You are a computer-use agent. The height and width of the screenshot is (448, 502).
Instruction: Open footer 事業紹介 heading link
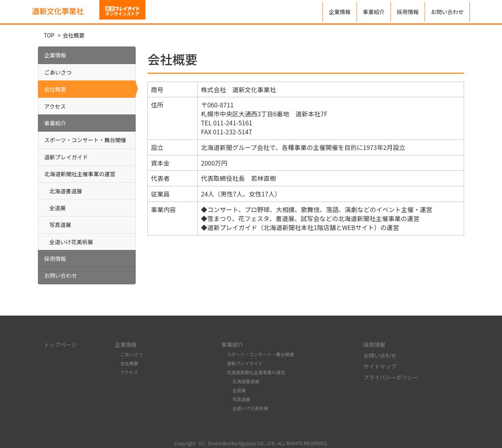coord(232,344)
